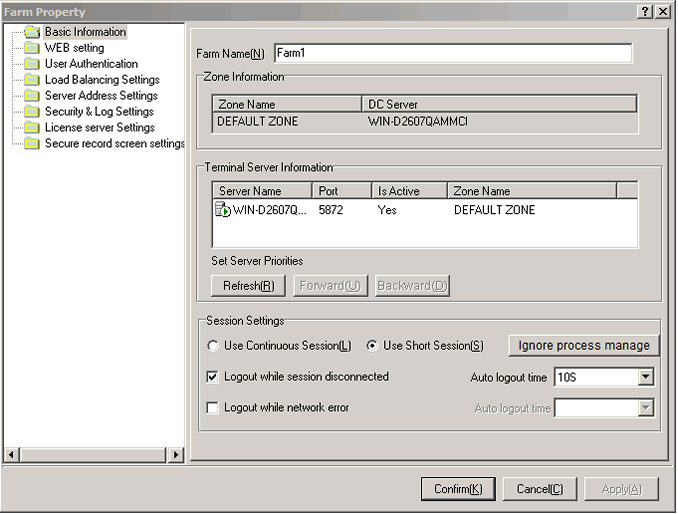Click the Refresh button

tap(248, 286)
